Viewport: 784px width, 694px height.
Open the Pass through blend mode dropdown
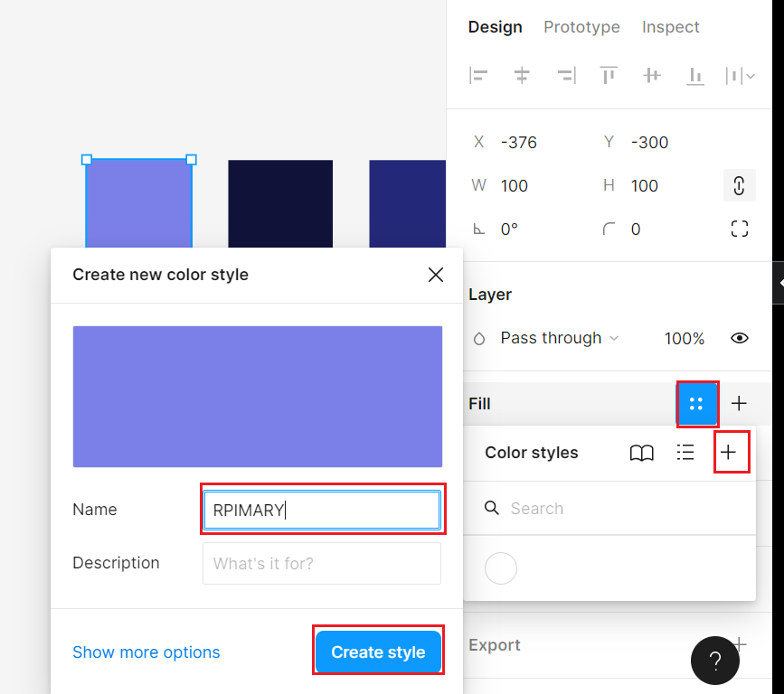click(x=559, y=338)
